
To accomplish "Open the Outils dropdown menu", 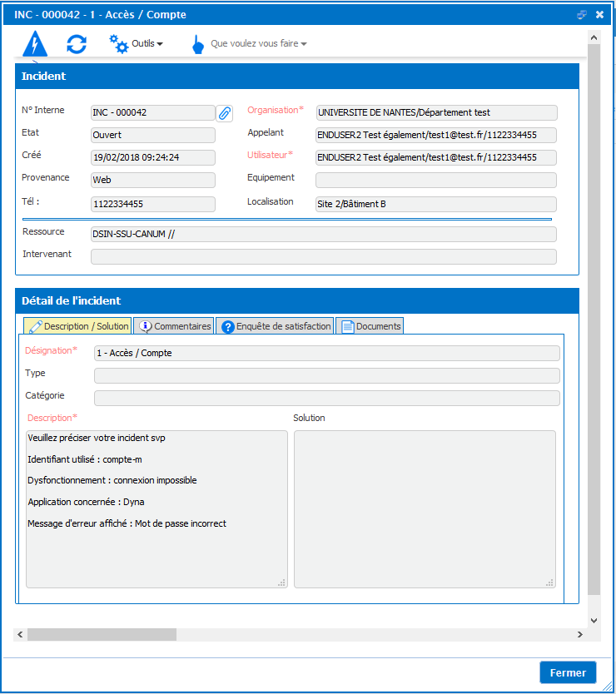I will [x=147, y=43].
